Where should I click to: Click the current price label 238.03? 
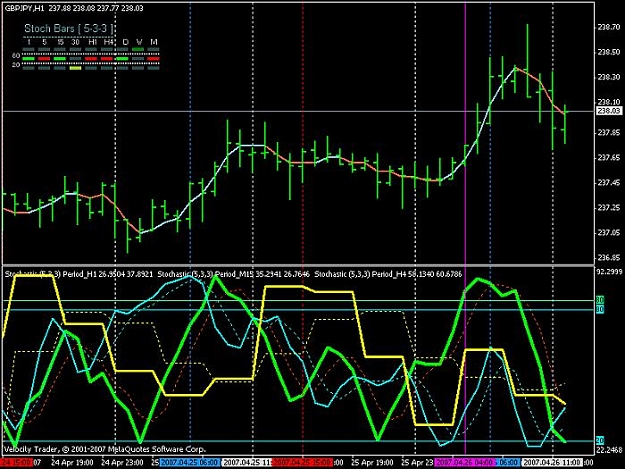[x=608, y=111]
